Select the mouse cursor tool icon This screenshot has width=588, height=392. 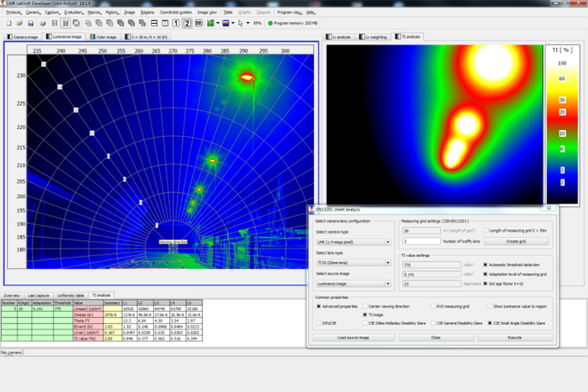pos(241,23)
